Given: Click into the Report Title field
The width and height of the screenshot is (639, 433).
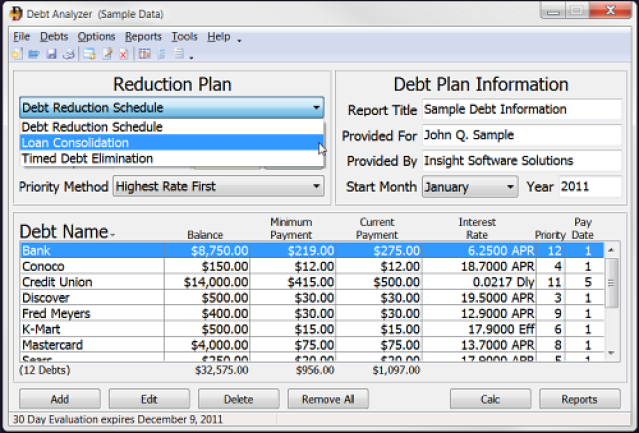Looking at the screenshot, I should tap(522, 109).
